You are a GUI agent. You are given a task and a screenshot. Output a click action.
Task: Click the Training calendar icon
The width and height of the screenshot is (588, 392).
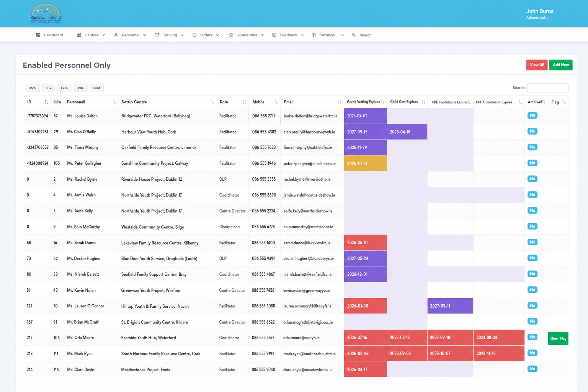(157, 35)
